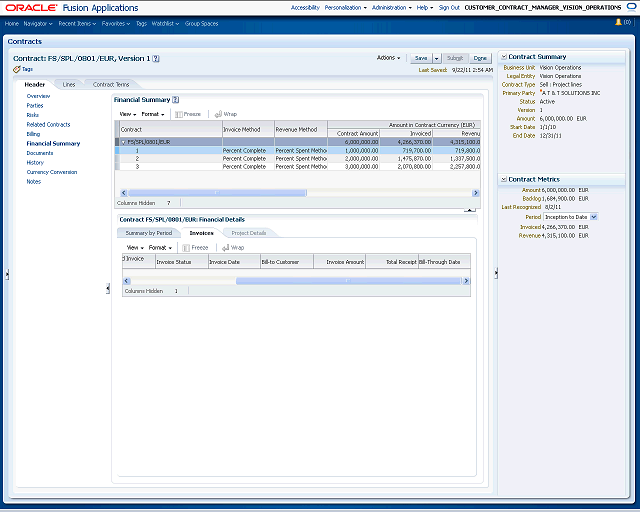Click Wrap in Invoices toolbar
The width and height of the screenshot is (640, 512).
(x=233, y=248)
